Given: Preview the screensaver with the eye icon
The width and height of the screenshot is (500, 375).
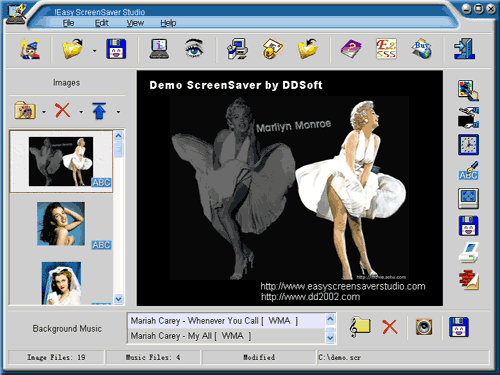Looking at the screenshot, I should coord(194,48).
